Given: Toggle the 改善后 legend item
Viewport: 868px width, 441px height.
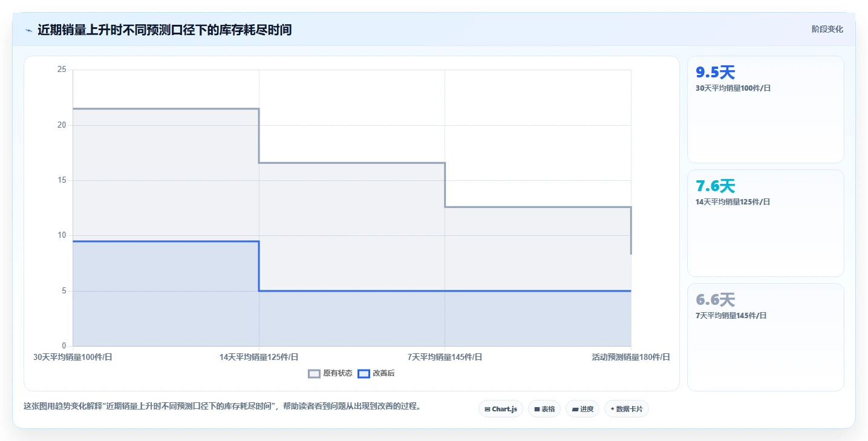Looking at the screenshot, I should 376,373.
